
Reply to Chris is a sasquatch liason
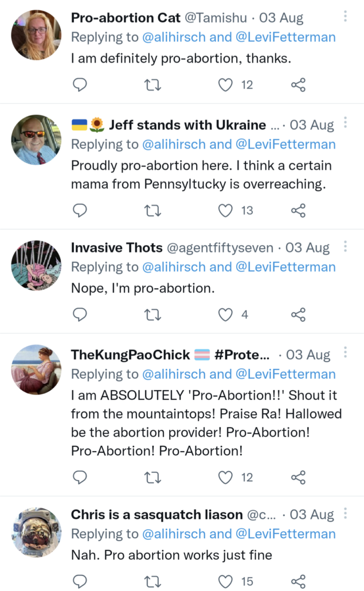[81, 581]
